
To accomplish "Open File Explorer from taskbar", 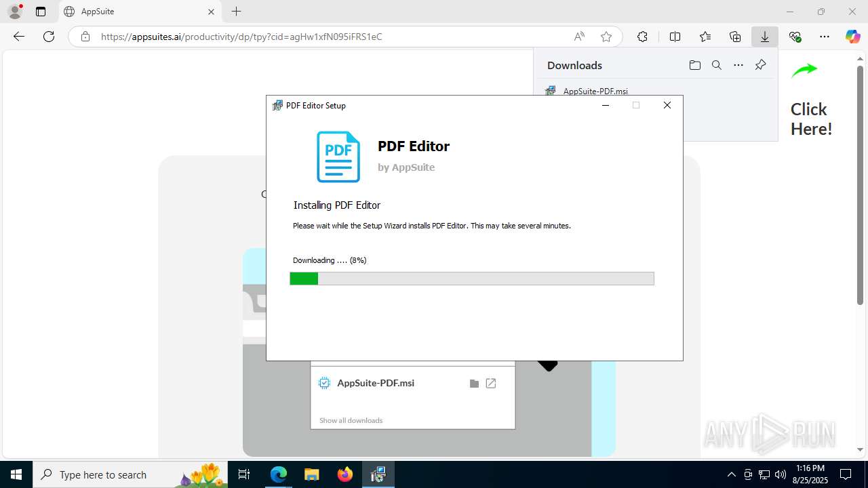I will [312, 474].
